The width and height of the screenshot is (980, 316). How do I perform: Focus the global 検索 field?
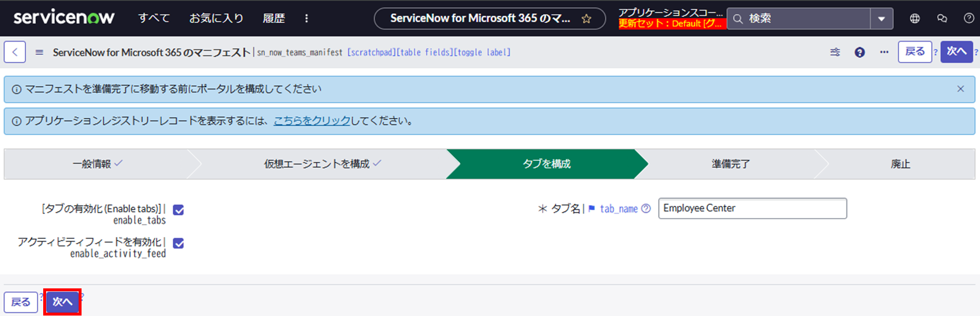pos(799,18)
